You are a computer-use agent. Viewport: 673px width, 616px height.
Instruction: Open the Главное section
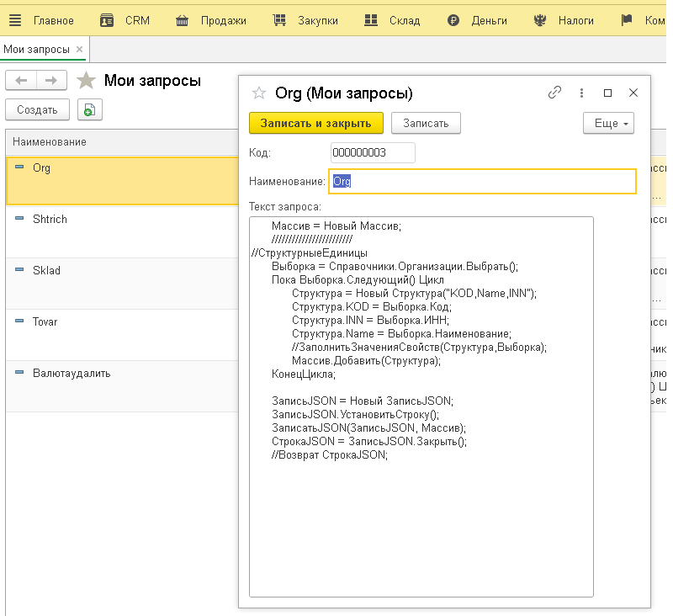(54, 20)
